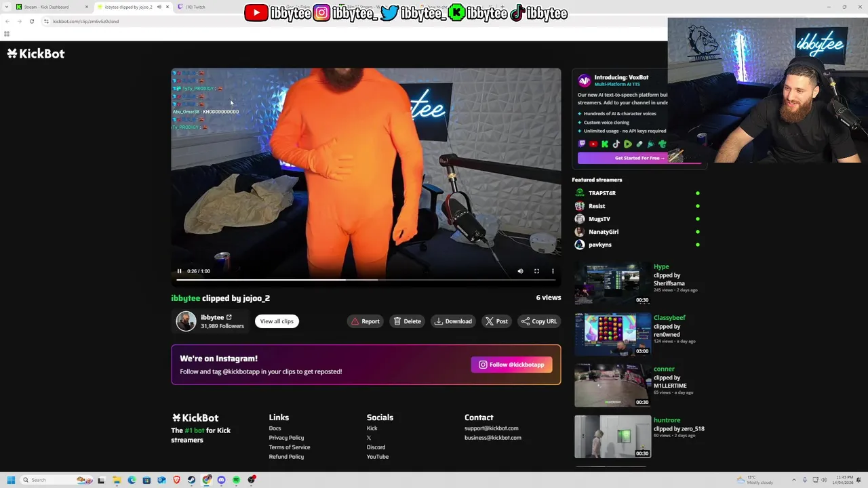868x488 pixels.
Task: Click the Hype streamer name link
Action: tap(661, 267)
